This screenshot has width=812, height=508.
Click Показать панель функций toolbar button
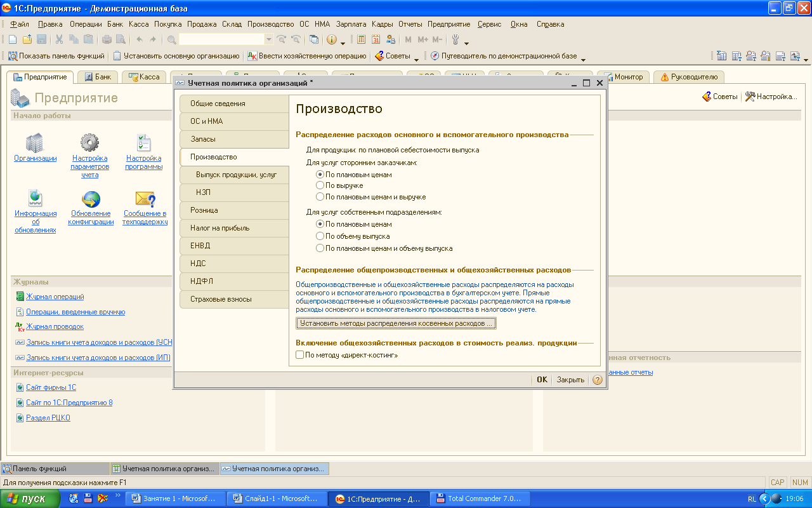[x=56, y=56]
